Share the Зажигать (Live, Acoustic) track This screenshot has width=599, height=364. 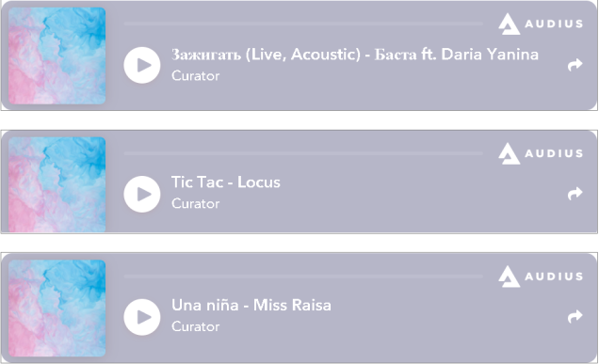(575, 65)
